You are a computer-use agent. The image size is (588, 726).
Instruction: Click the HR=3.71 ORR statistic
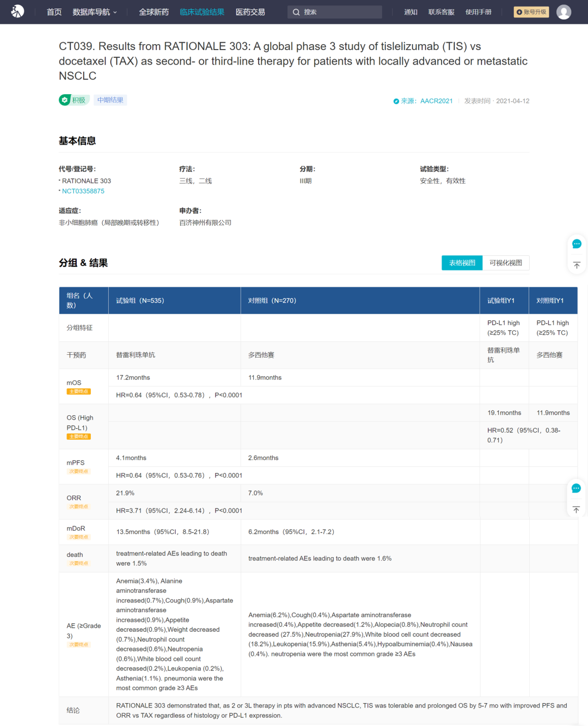(x=179, y=510)
